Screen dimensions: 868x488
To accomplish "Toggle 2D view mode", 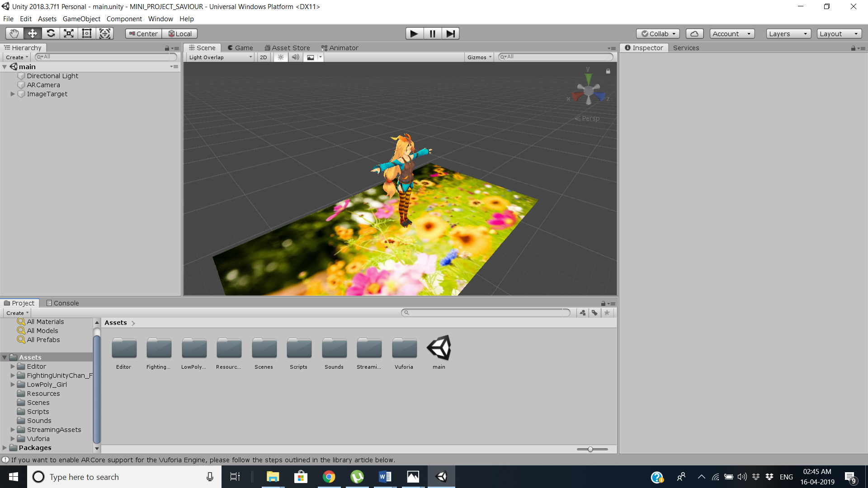I will point(264,57).
